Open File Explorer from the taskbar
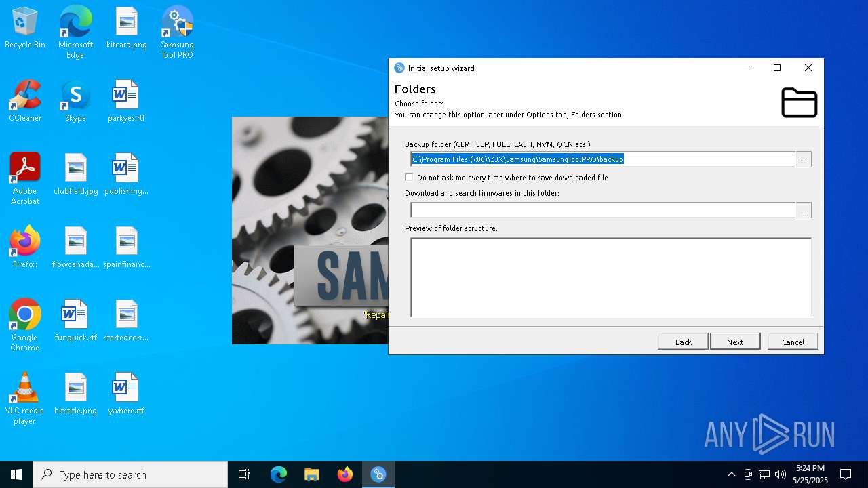868x488 pixels. point(312,474)
